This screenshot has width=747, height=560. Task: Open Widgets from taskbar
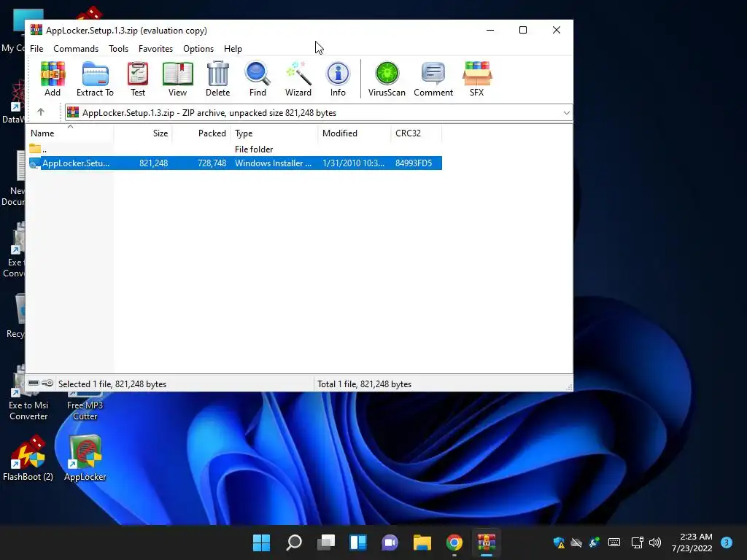click(358, 542)
